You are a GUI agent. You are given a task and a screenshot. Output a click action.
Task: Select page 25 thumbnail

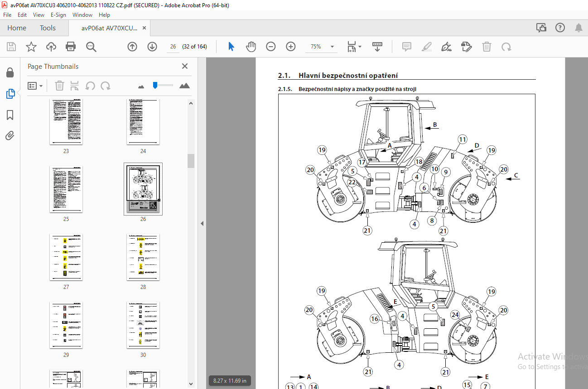click(66, 189)
